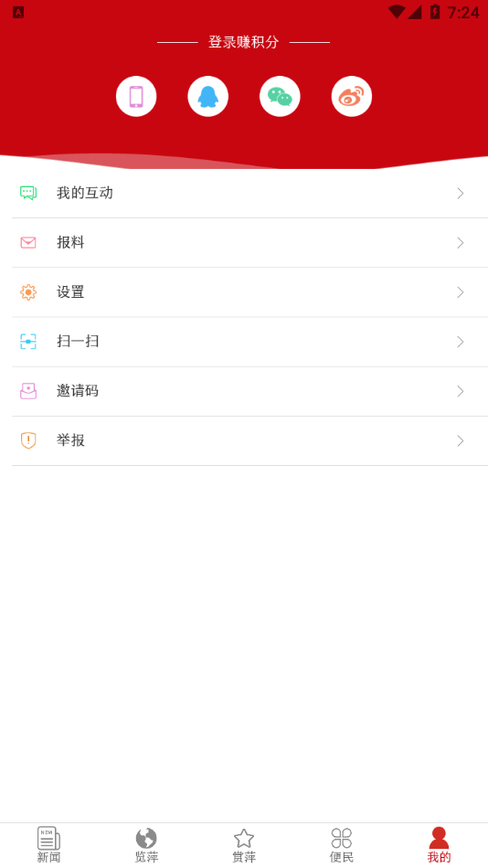The height and width of the screenshot is (868, 488).
Task: Select the 我的 profile tab
Action: [x=440, y=845]
